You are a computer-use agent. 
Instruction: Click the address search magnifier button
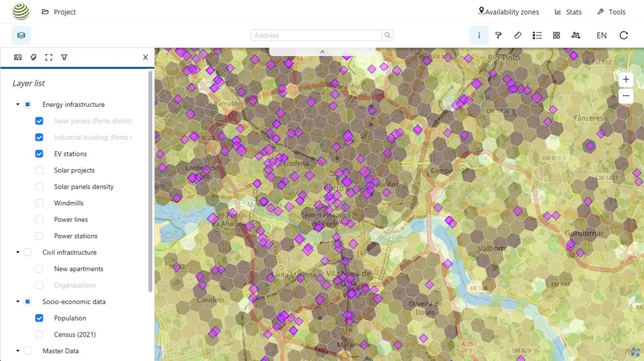[387, 35]
